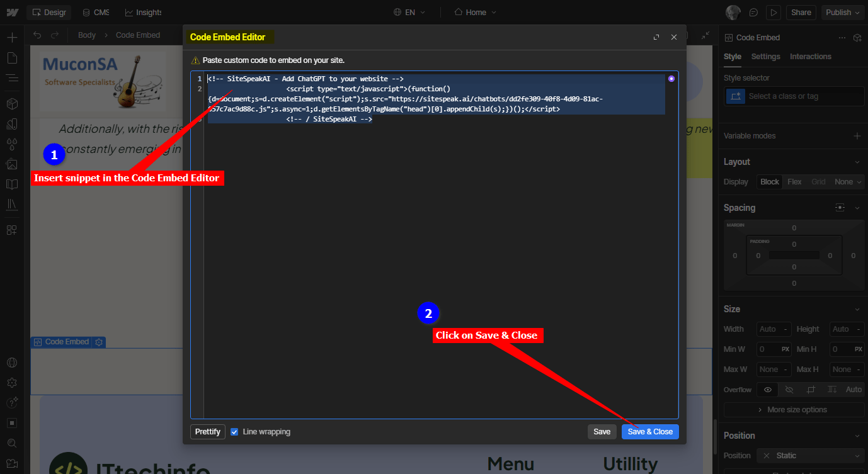
Task: Collapse the Layout section chevron
Action: point(857,162)
